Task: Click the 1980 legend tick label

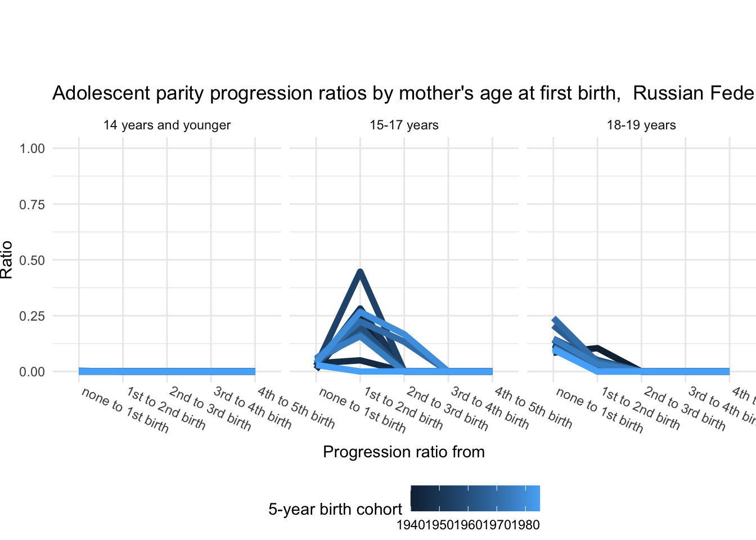Action: pyautogui.click(x=525, y=525)
